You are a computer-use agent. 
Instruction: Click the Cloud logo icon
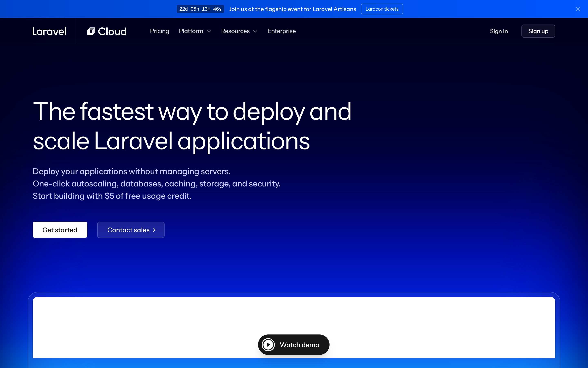point(91,31)
